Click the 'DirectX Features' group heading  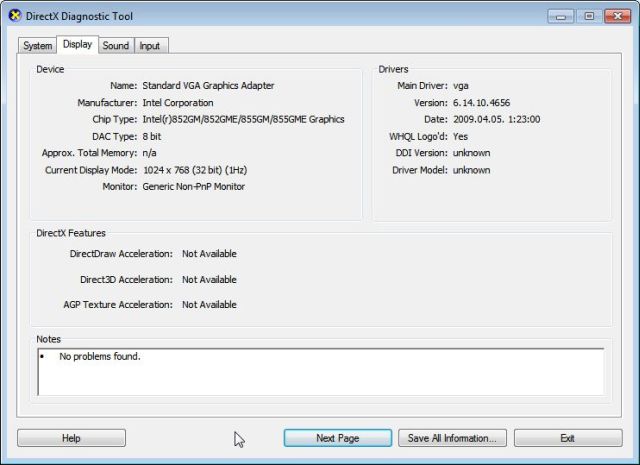point(71,233)
